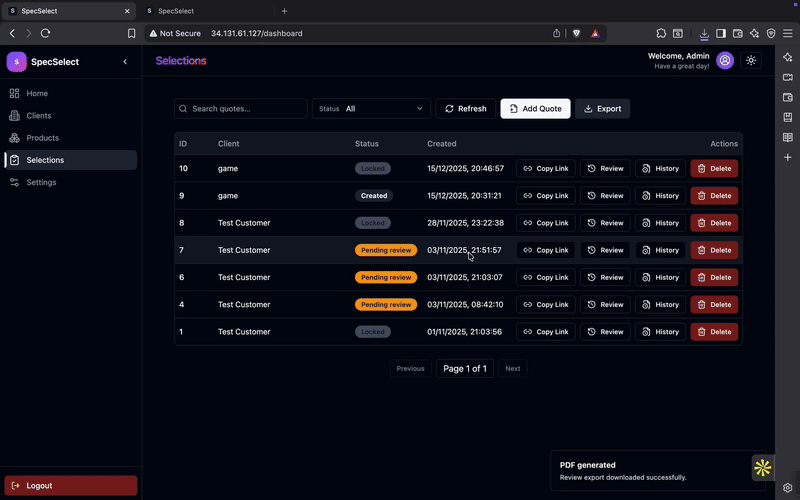Screen dimensions: 800x500
Task: Collapse the SpecSelect sidebar chevron
Action: (x=125, y=62)
